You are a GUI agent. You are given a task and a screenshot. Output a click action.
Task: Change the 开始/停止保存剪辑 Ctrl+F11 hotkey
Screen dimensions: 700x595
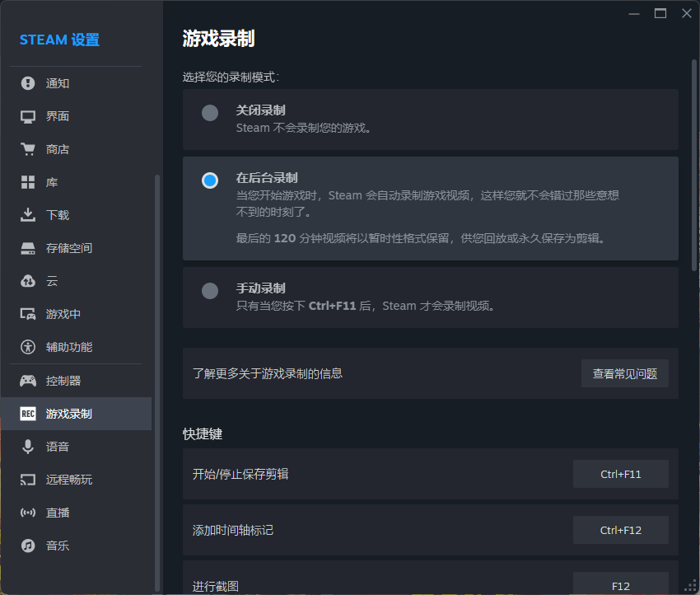coord(621,474)
